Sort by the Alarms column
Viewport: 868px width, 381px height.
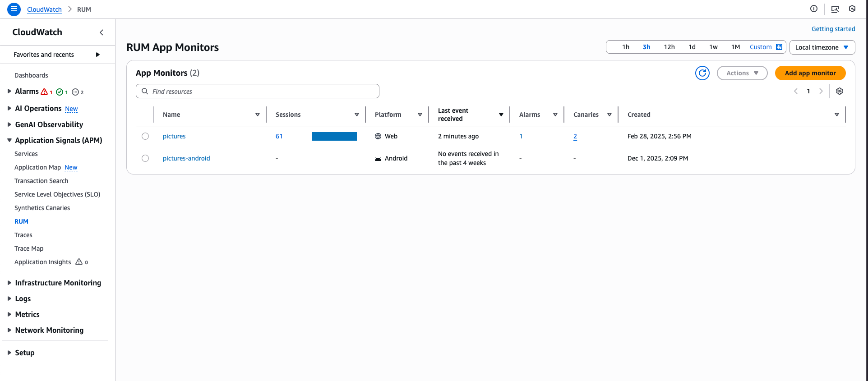coord(555,115)
